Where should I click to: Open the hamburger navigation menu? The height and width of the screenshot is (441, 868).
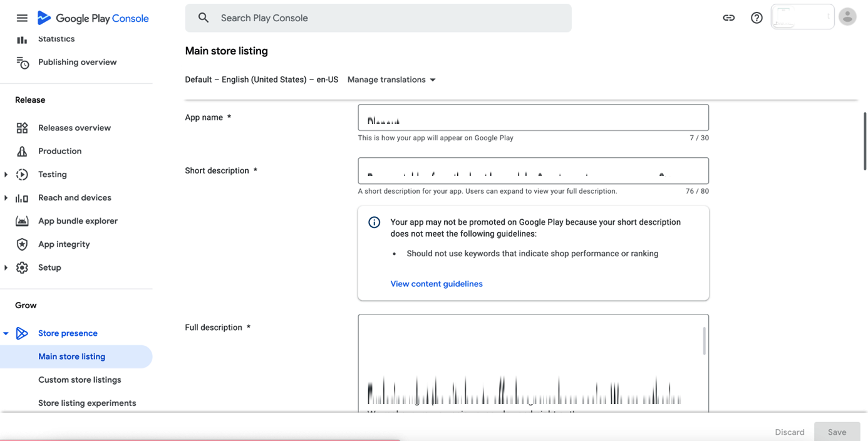22,18
